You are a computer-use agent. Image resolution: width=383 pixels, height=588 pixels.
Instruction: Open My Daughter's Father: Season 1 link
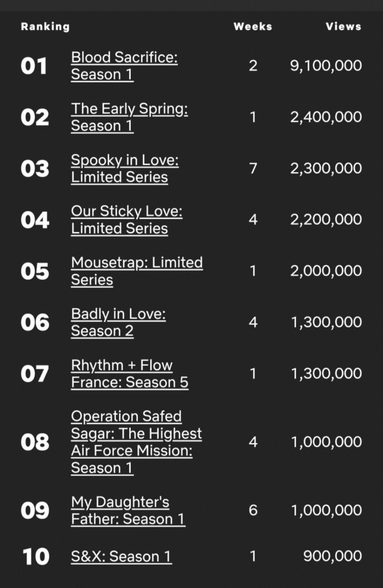[128, 510]
